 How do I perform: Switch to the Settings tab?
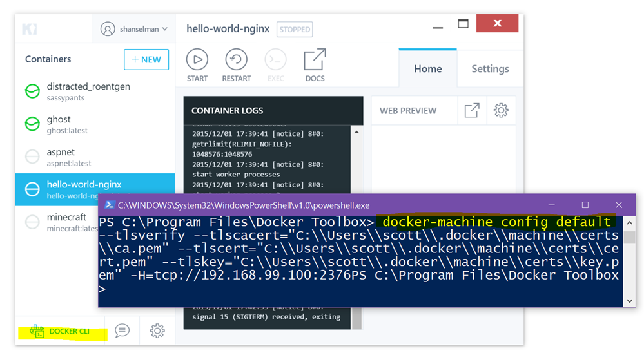click(x=490, y=68)
